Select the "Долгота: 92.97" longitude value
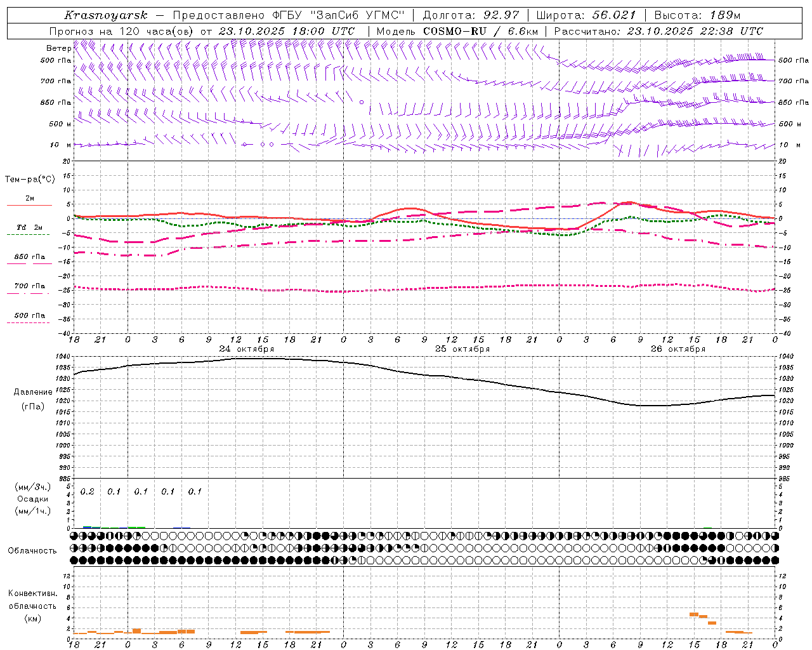The image size is (812, 650). click(471, 15)
